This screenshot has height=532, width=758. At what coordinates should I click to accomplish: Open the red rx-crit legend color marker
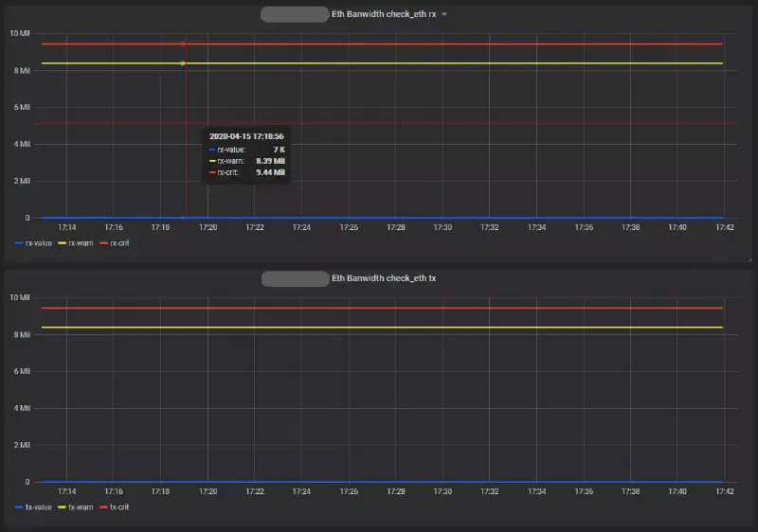click(102, 243)
